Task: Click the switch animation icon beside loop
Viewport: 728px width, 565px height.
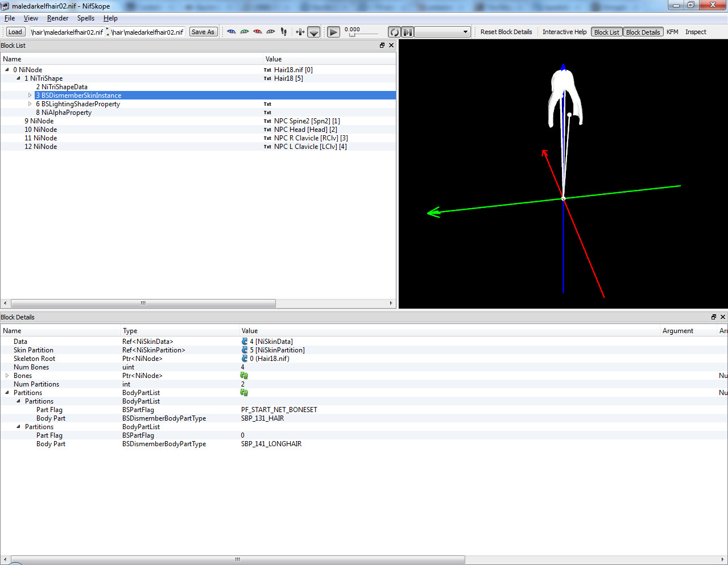Action: [x=408, y=32]
